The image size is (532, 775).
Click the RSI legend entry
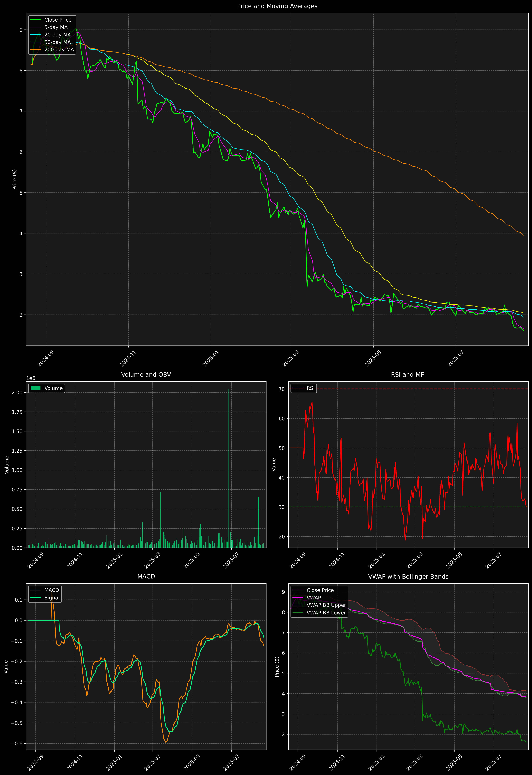[310, 388]
